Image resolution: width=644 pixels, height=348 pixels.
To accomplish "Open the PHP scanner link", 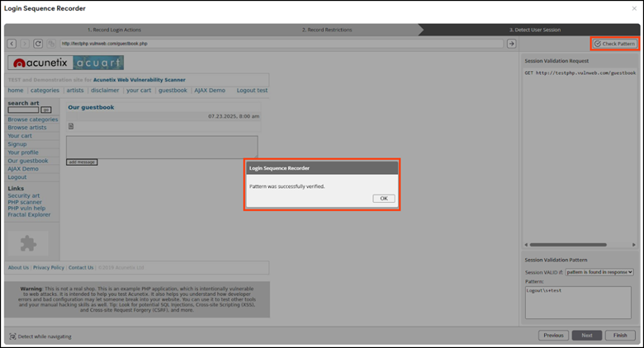I will click(25, 202).
